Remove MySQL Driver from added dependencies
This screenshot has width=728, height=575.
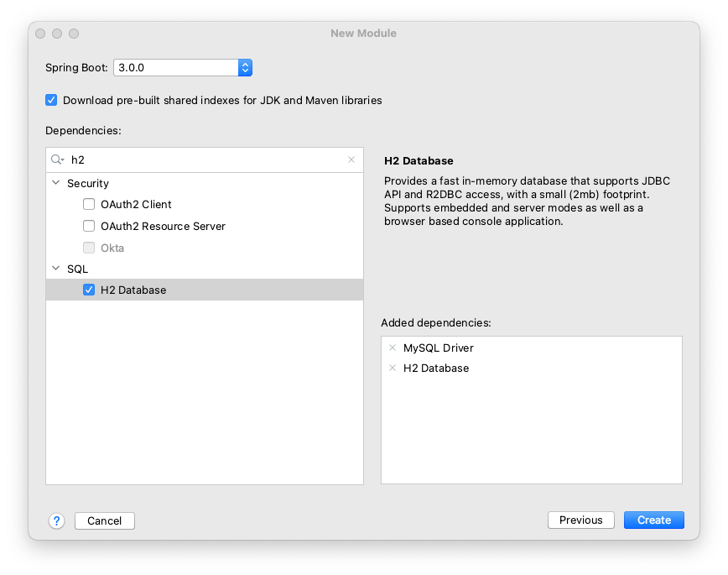(x=393, y=348)
